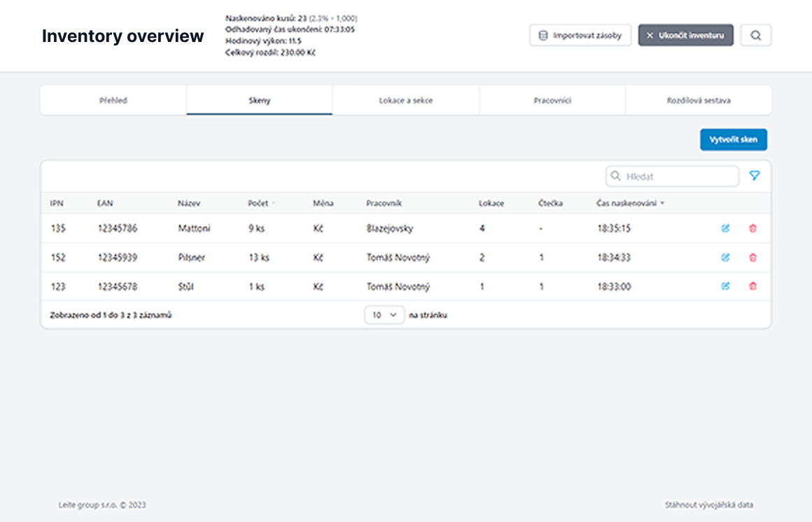Delete the Mattoni scan row
The height and width of the screenshot is (522, 812).
coord(752,229)
